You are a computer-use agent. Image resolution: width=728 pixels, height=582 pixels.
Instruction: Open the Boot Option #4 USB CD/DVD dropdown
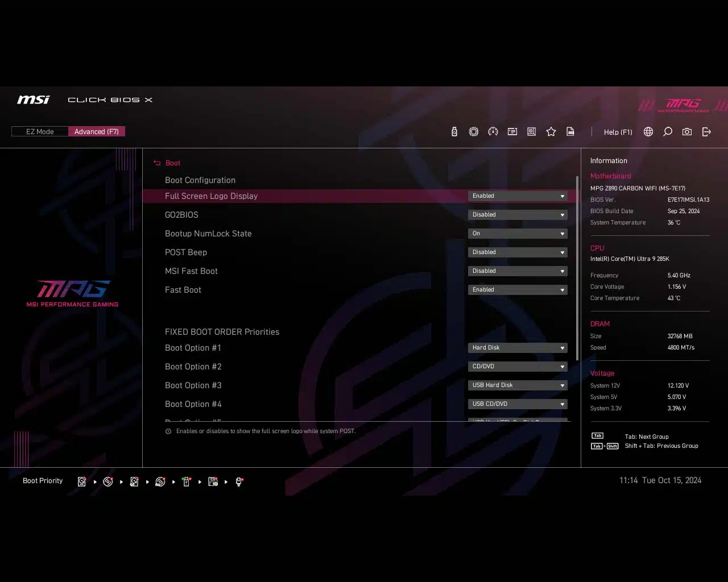(x=518, y=404)
